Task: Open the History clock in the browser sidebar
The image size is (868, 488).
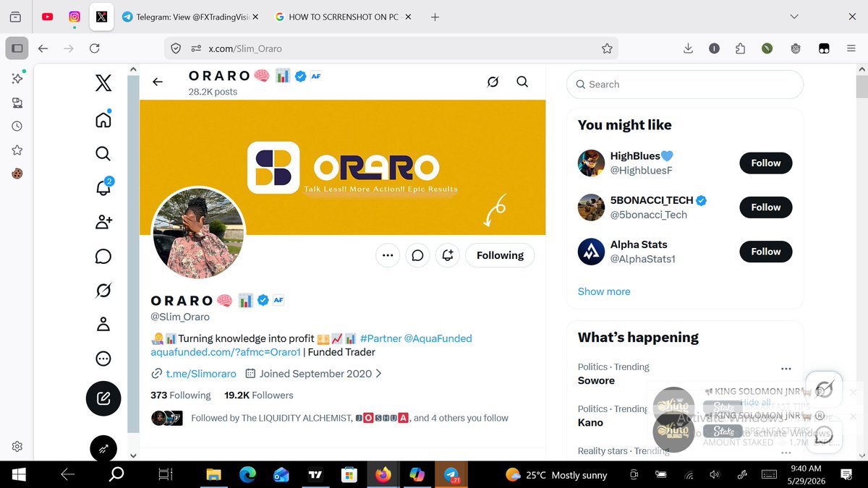Action: [x=17, y=126]
